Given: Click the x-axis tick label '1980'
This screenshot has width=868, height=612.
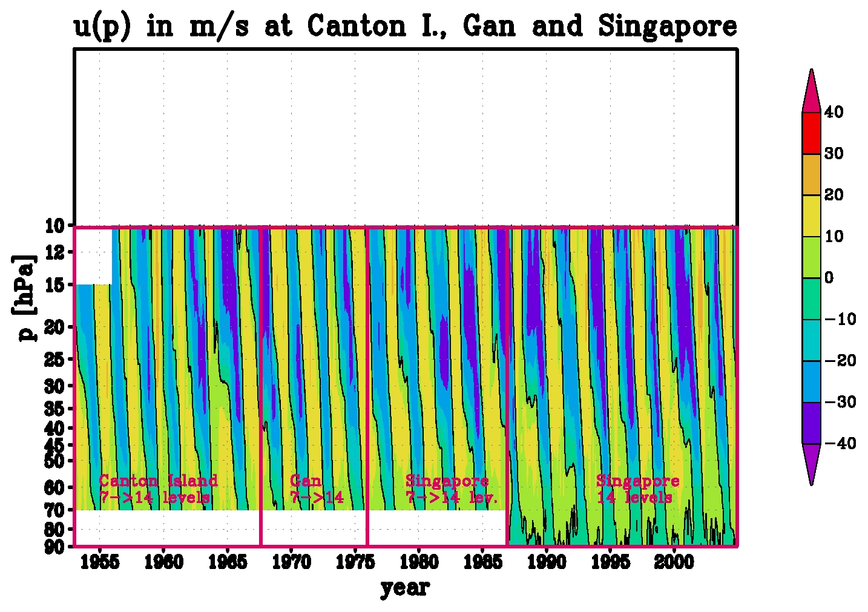Looking at the screenshot, I should (419, 562).
